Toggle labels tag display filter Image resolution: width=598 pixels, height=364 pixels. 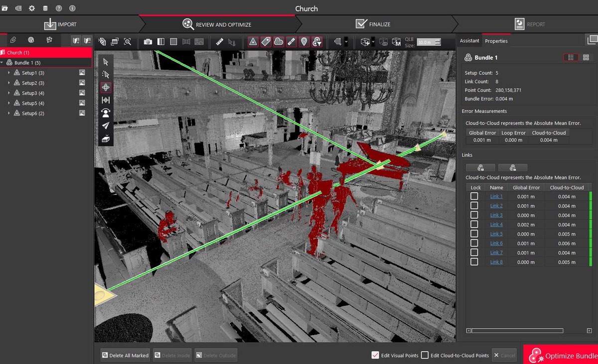[266, 42]
